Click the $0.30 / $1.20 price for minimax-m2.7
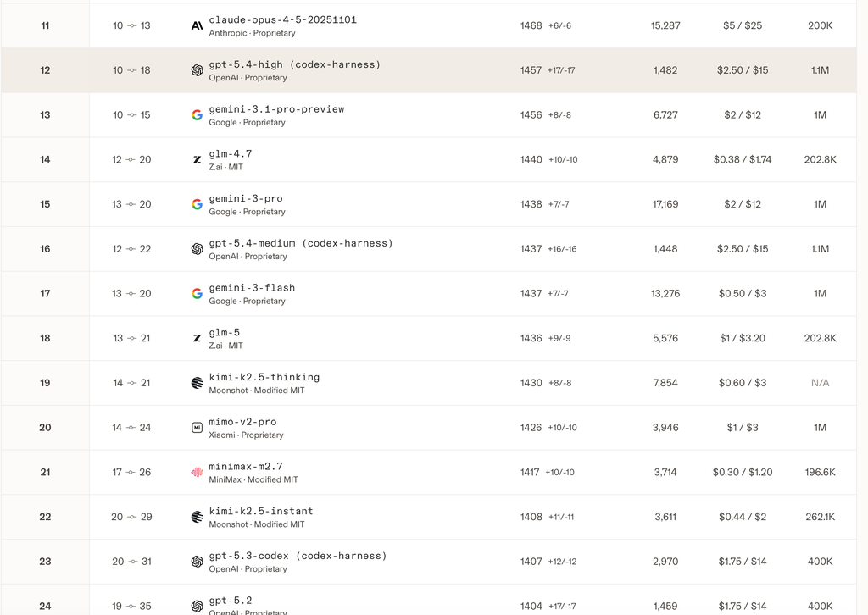 (x=743, y=472)
